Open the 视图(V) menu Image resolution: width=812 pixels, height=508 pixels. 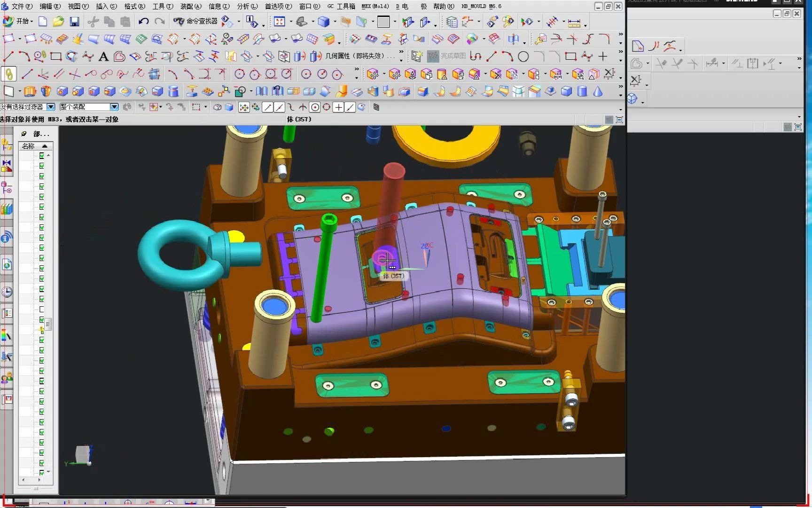78,7
